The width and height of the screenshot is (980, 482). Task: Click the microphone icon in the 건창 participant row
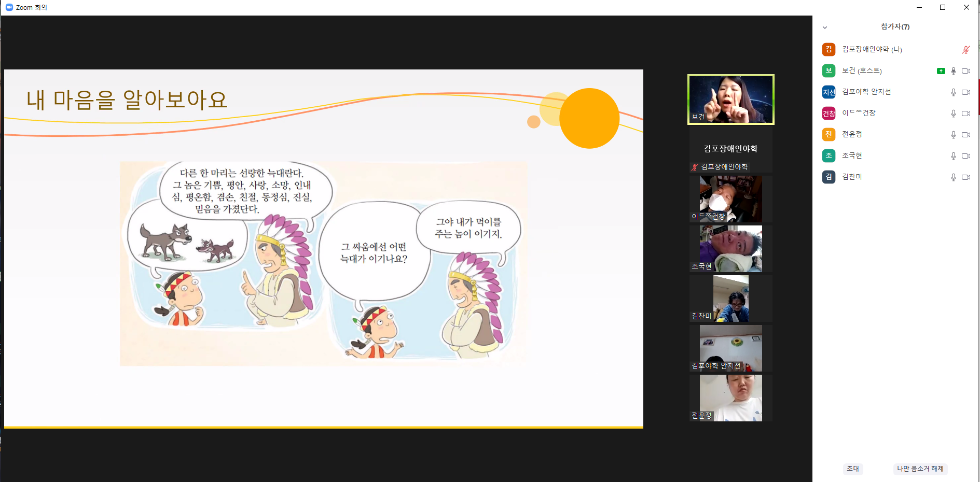point(953,114)
